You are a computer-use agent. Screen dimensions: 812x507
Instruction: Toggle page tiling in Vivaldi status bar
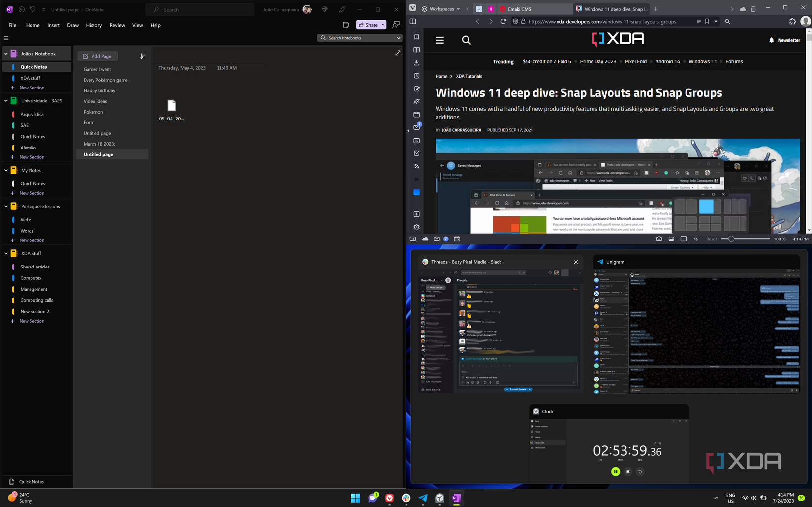pyautogui.click(x=684, y=239)
